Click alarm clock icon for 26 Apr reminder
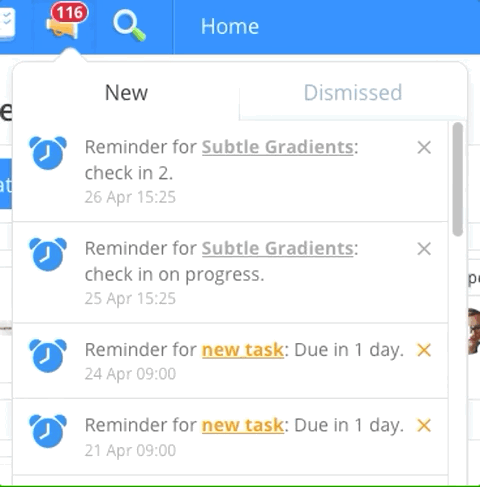 click(x=48, y=153)
